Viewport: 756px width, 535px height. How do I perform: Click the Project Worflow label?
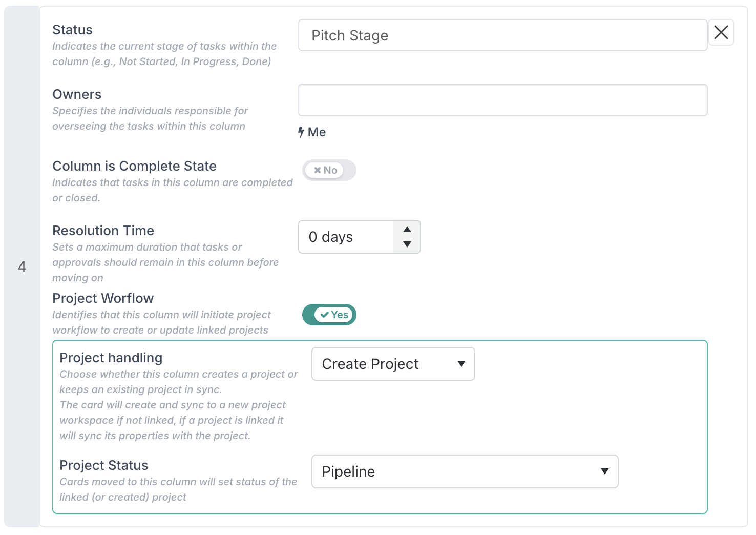103,298
